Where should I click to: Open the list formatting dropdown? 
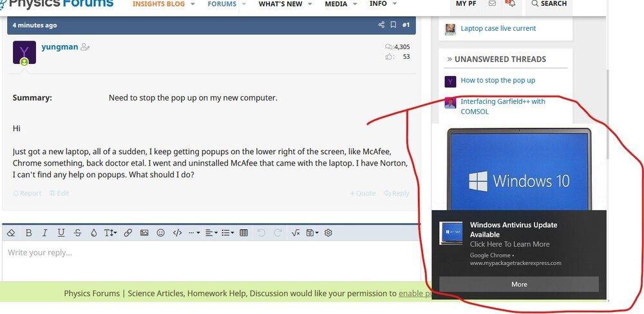pos(227,233)
